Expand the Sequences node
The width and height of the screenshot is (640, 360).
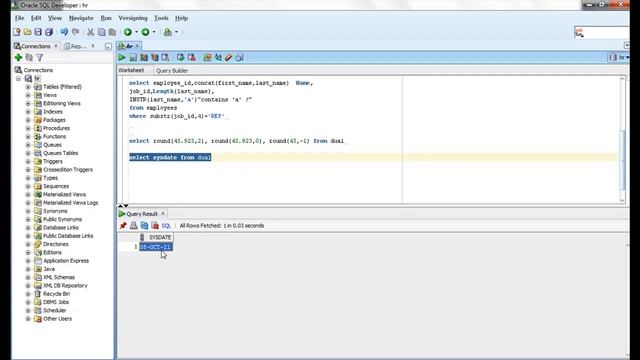(28, 186)
